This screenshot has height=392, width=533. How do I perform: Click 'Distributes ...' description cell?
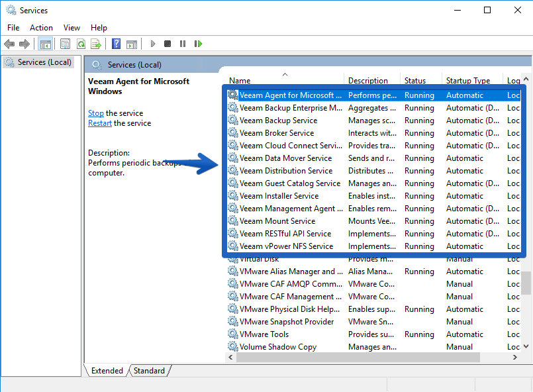pyautogui.click(x=371, y=170)
